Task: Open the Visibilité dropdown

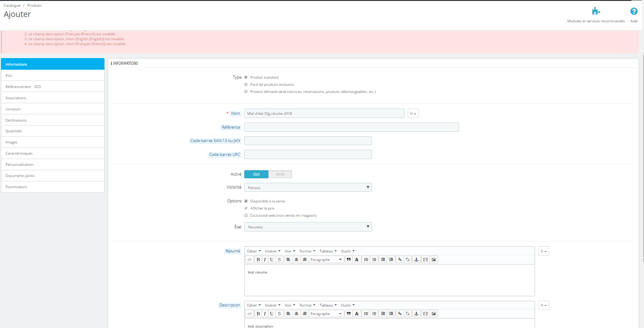Action: click(x=308, y=188)
